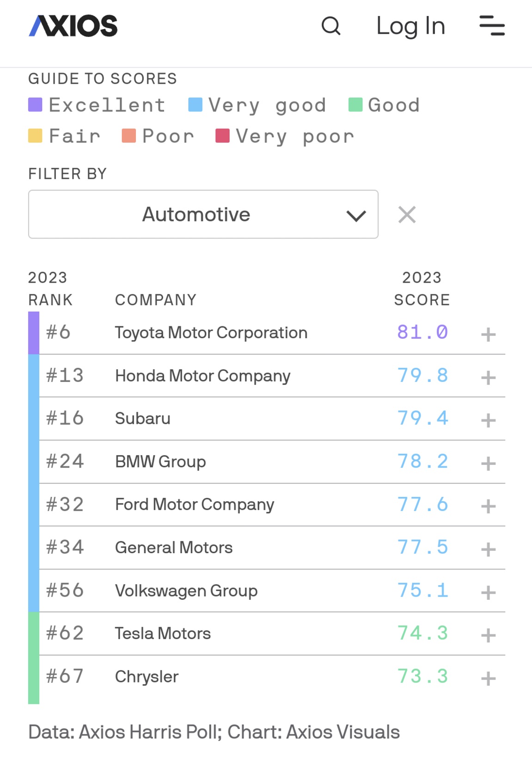
Task: Click the filter dropdown chevron arrow
Action: 355,214
